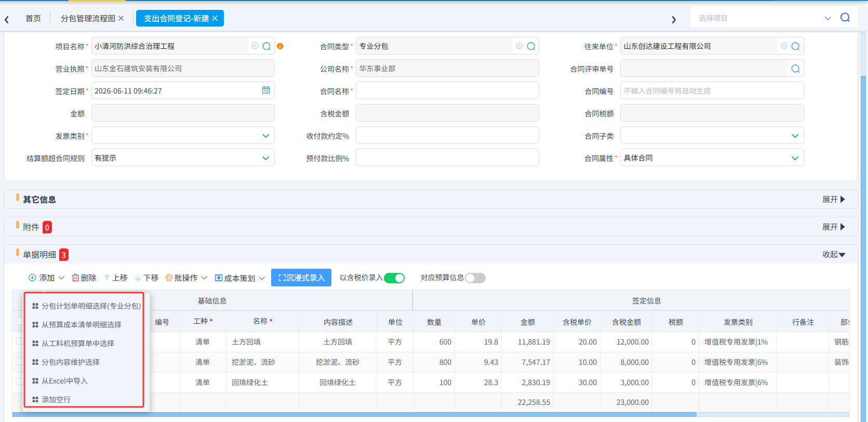Image resolution: width=868 pixels, height=422 pixels.
Task: Open the search lookup for 合同评审单号
Action: (x=795, y=69)
